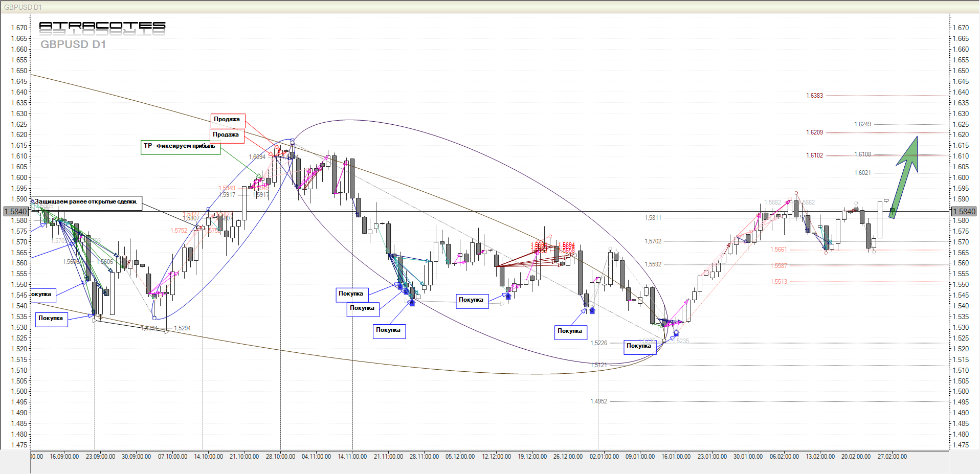Click the 1,5513 red price label
This screenshot has height=474, width=980.
click(778, 282)
